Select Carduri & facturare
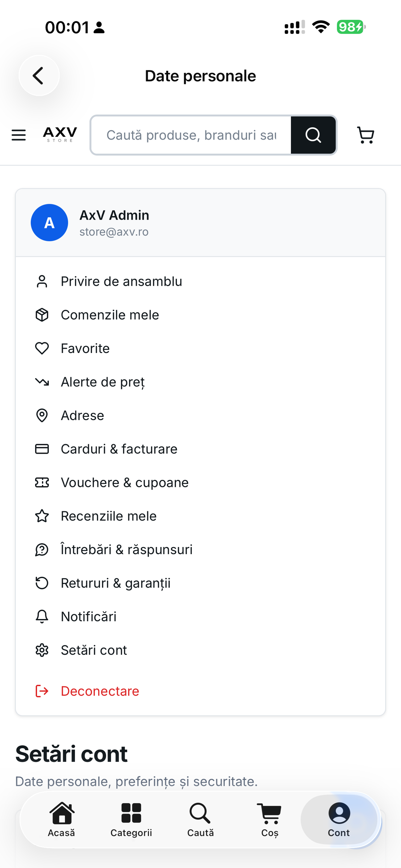 pos(200,449)
